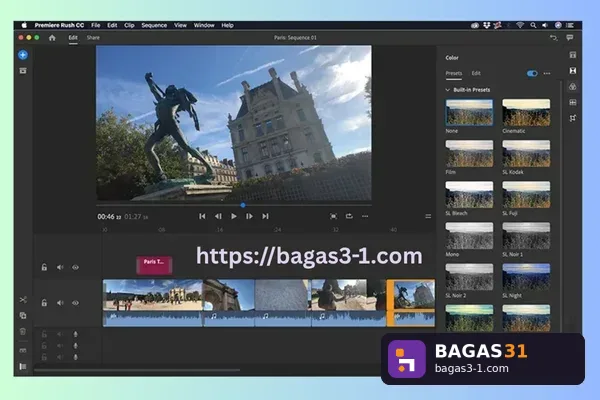This screenshot has height=400, width=600.
Task: Go to the Home screen icon
Action: tap(52, 38)
